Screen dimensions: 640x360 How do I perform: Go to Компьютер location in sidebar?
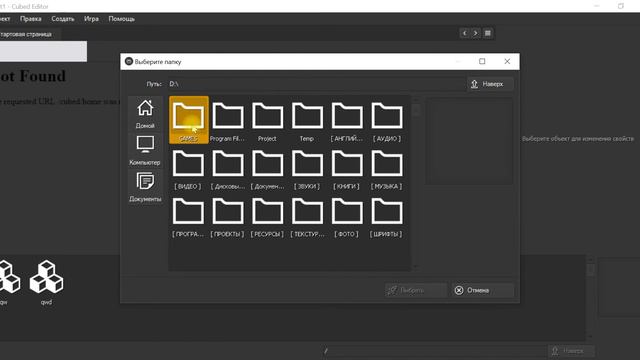coord(145,151)
